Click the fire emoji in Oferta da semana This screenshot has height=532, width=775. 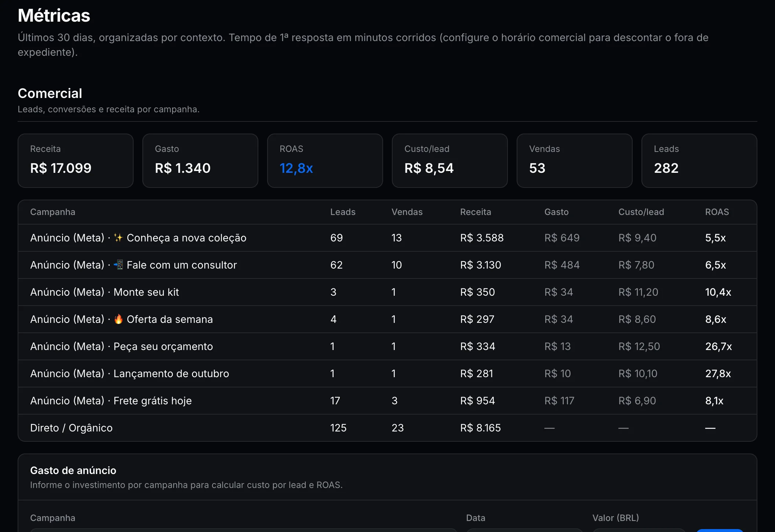118,319
